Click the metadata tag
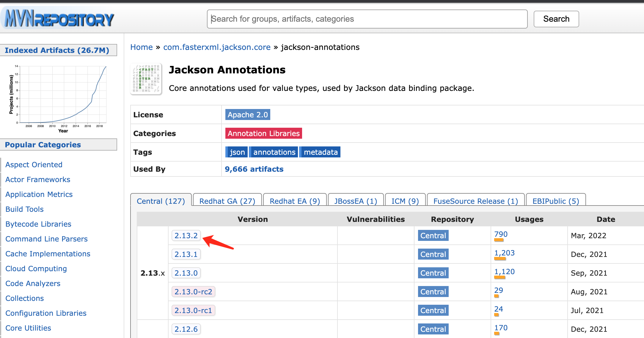Image resolution: width=644 pixels, height=338 pixels. [x=320, y=152]
